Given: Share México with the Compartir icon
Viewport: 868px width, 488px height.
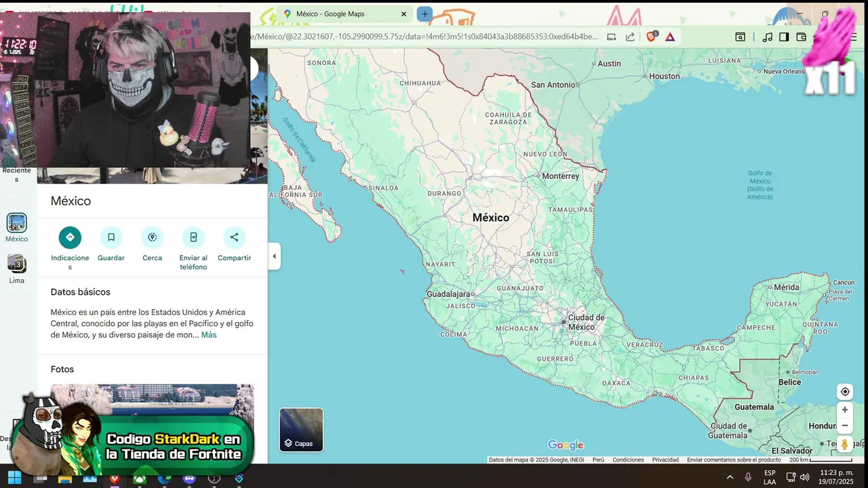Looking at the screenshot, I should [x=235, y=237].
